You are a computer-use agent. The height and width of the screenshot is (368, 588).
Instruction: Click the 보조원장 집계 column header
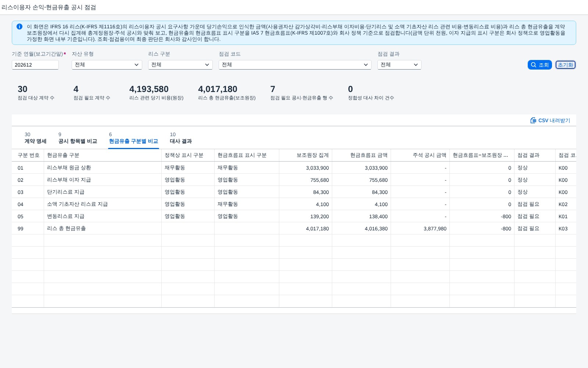coord(306,155)
